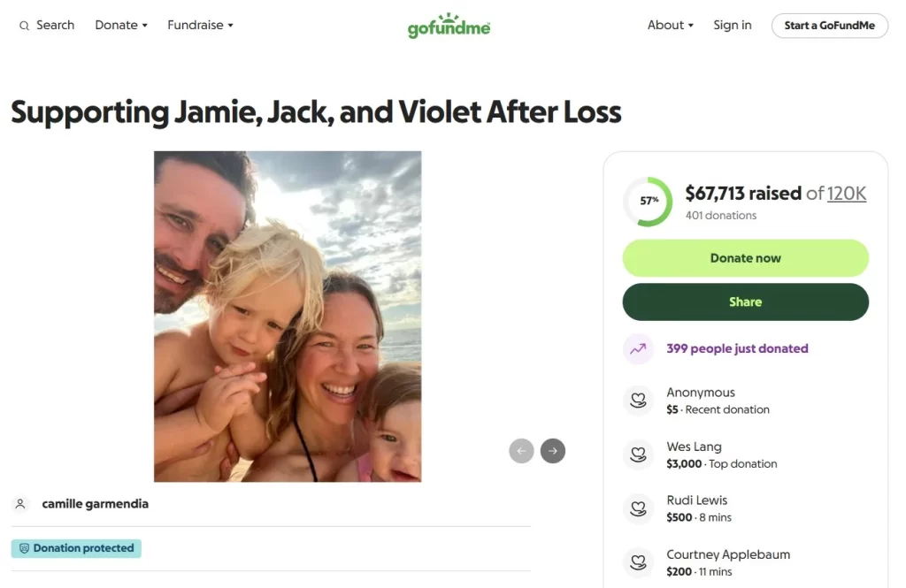Click the green Donate now button
906x588 pixels.
[x=745, y=258]
